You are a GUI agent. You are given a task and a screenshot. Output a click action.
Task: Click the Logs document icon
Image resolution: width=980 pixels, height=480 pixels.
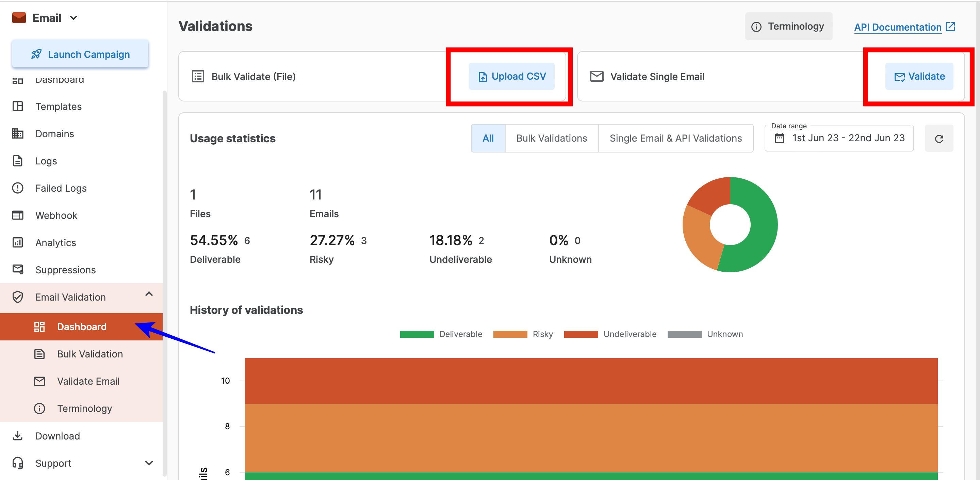pyautogui.click(x=18, y=161)
